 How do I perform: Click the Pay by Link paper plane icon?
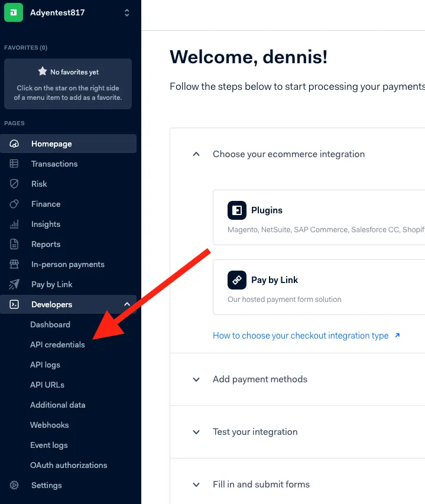pos(14,284)
